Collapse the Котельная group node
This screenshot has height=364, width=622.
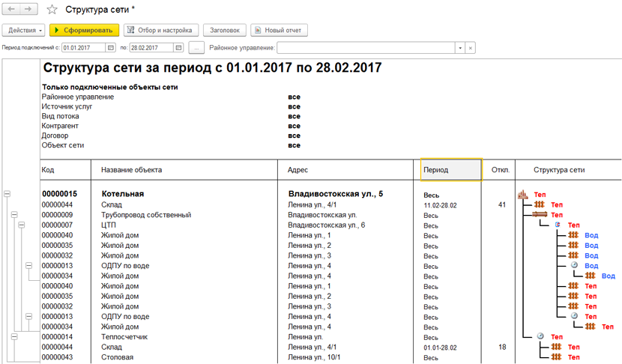click(7, 194)
